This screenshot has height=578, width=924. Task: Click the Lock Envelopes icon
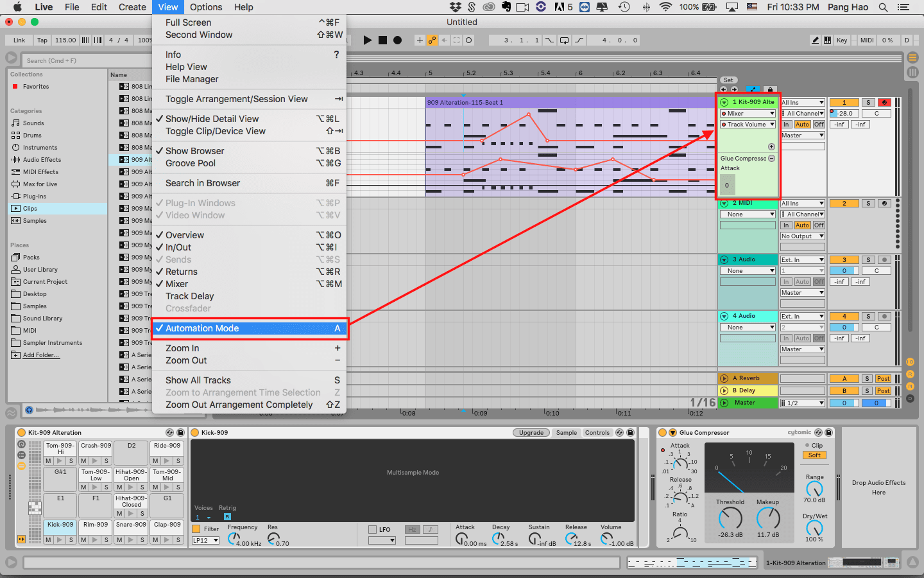tap(770, 90)
